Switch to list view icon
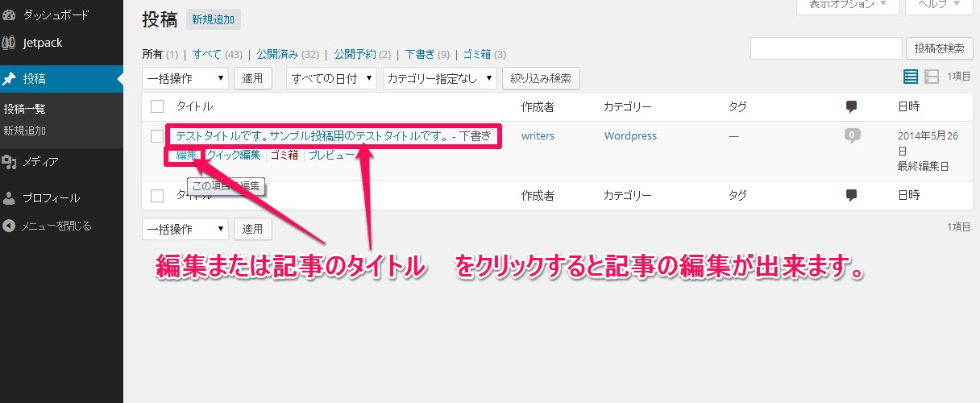The width and height of the screenshot is (980, 403). (x=911, y=77)
